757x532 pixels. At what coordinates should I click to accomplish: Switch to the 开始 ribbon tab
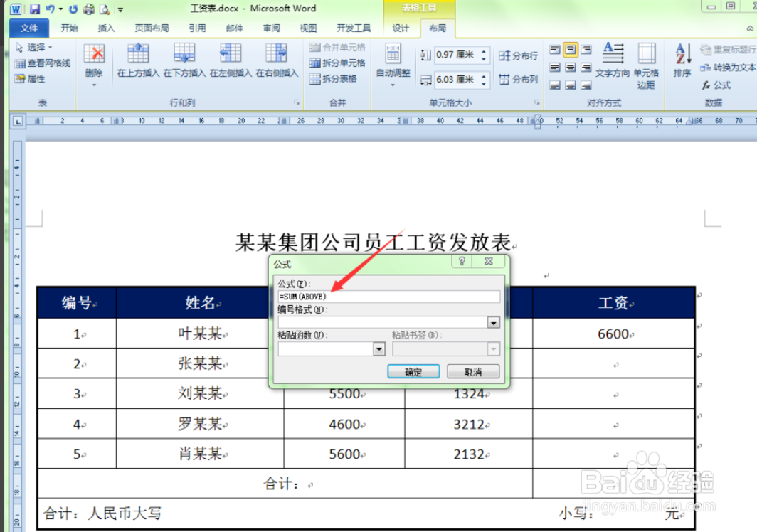click(x=70, y=28)
